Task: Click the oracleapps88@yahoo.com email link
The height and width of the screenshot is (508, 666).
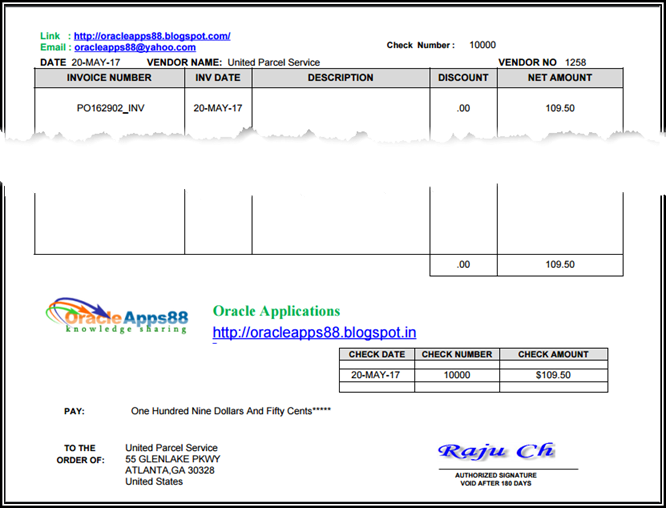Action: click(x=135, y=48)
